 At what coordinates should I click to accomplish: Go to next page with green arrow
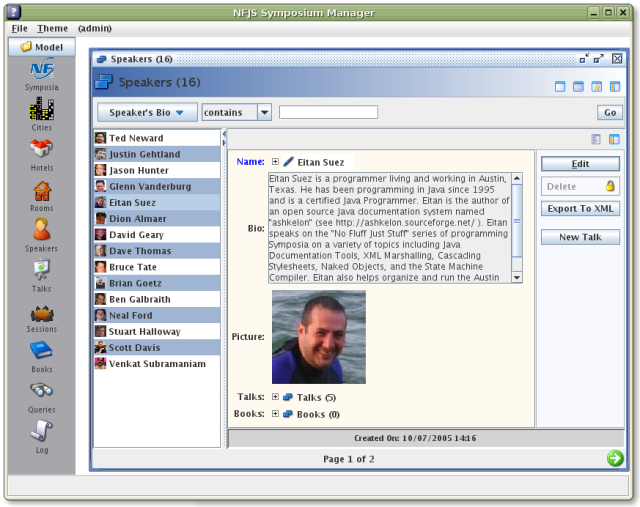(x=615, y=458)
